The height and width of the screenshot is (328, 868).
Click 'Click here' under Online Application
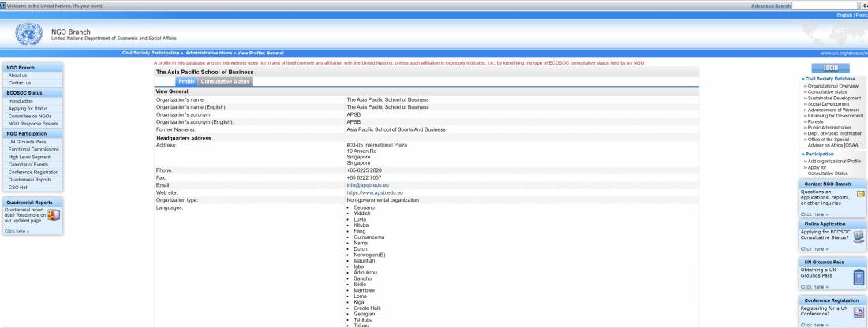[x=814, y=249]
